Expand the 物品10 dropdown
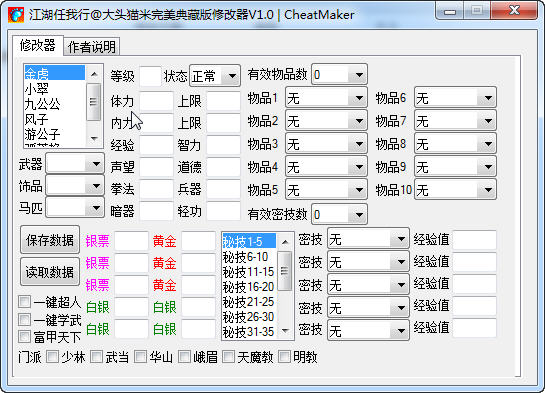Screen dimensions: 545x393 pos(455,190)
